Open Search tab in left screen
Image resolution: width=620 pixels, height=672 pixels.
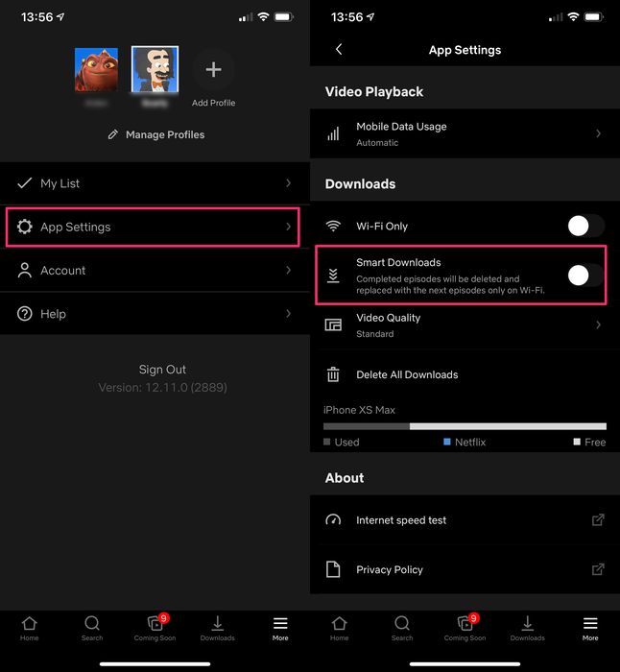click(x=92, y=628)
